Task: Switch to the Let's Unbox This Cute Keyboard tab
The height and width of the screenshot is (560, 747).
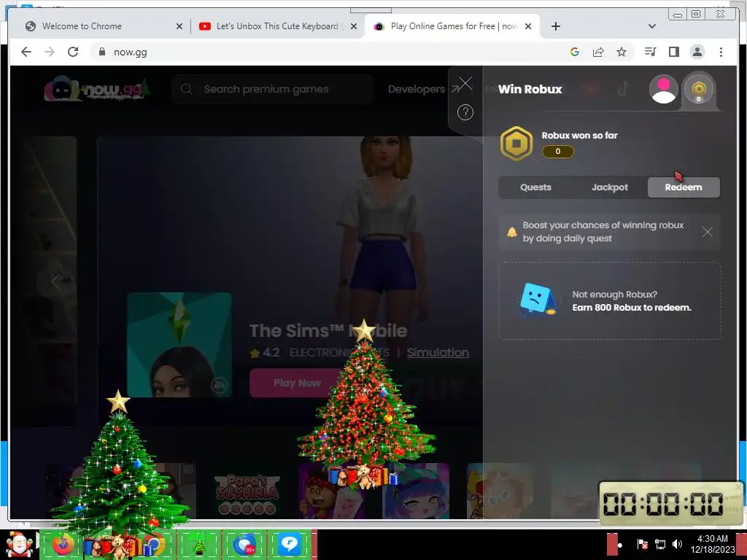Action: (x=277, y=26)
